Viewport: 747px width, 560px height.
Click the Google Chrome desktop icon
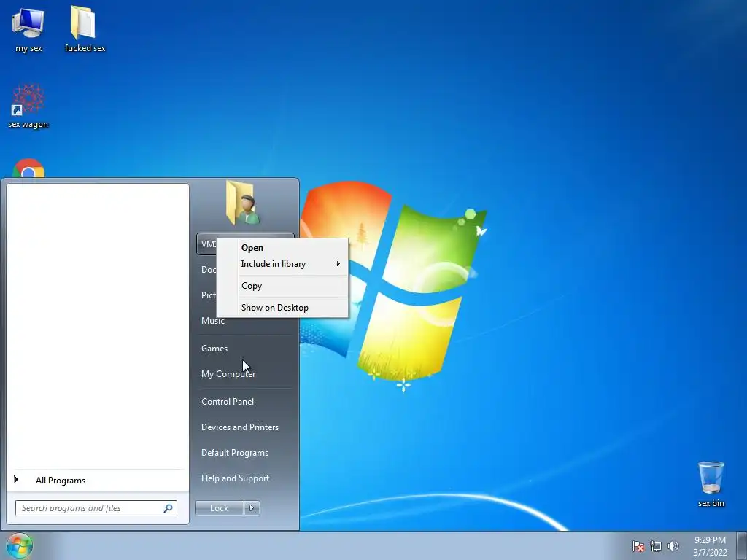pyautogui.click(x=28, y=168)
